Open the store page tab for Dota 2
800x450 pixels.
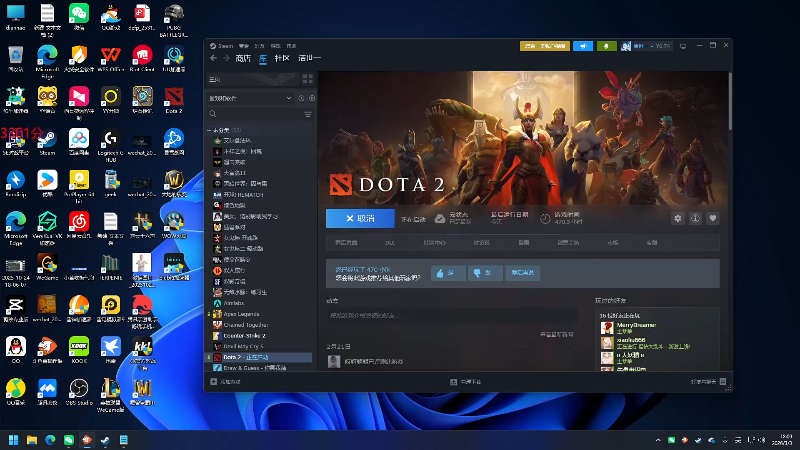(346, 243)
